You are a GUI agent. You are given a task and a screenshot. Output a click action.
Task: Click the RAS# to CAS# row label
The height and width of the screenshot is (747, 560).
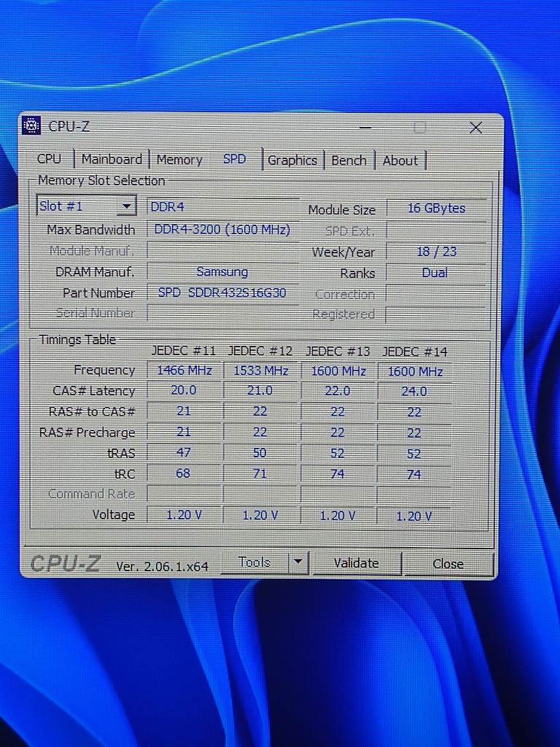coord(92,411)
